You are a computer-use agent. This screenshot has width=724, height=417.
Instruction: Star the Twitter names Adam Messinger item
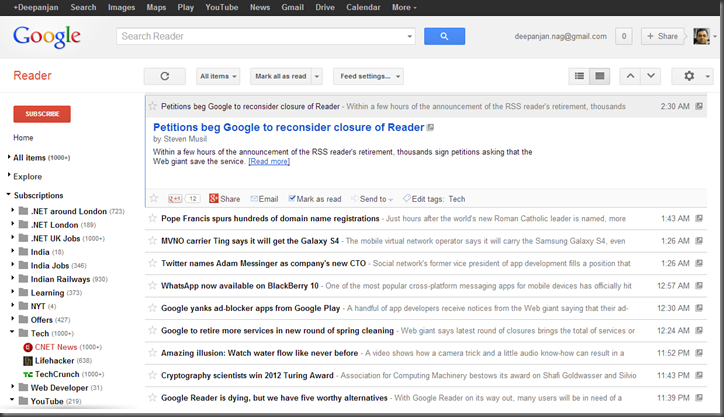click(x=152, y=263)
